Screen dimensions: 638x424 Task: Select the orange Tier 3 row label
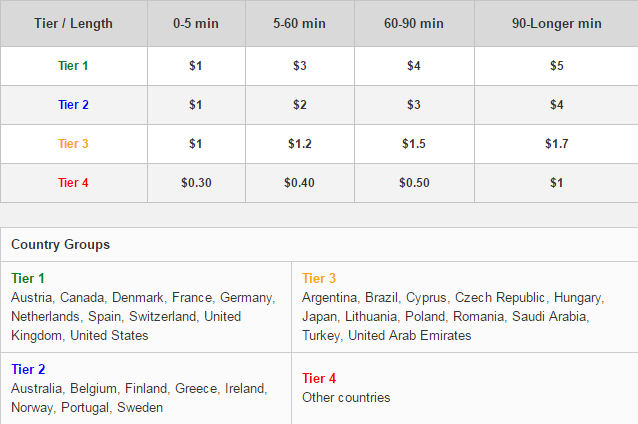click(73, 144)
